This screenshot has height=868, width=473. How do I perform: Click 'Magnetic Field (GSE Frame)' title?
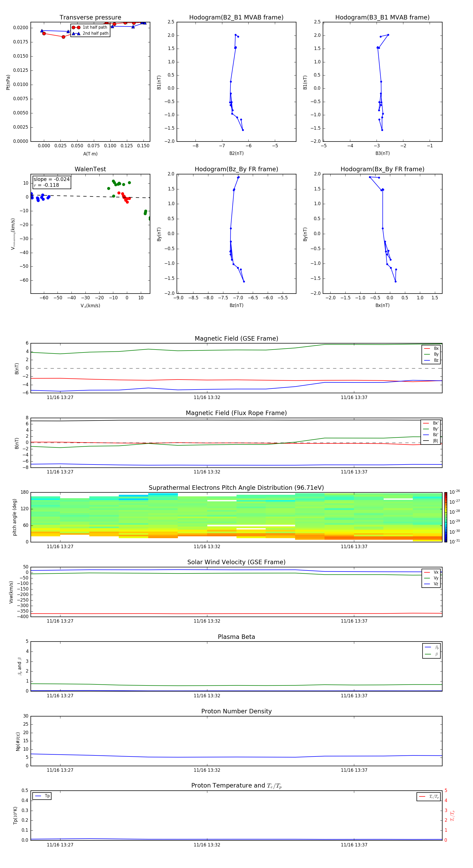coord(236,339)
